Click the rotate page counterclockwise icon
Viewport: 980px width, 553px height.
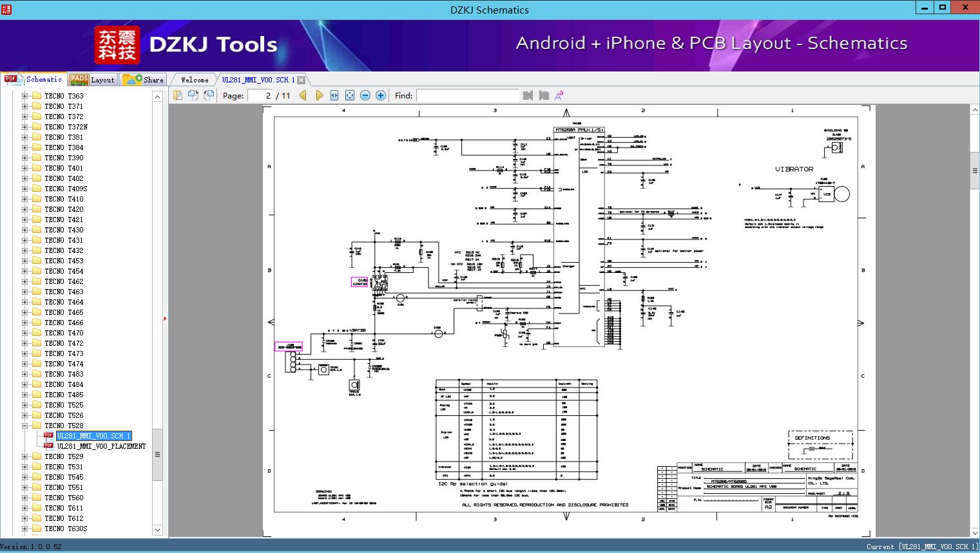point(209,95)
